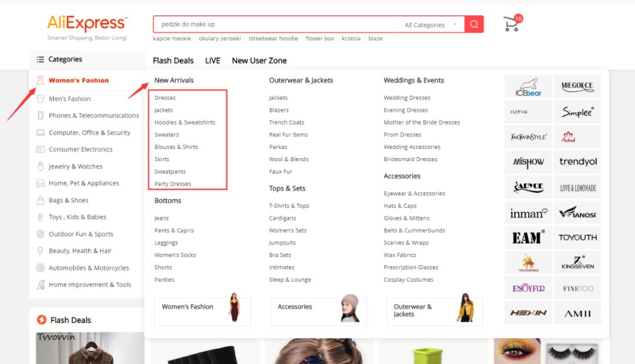Open the New Arrivals heading link
635x364 pixels.
tap(174, 80)
